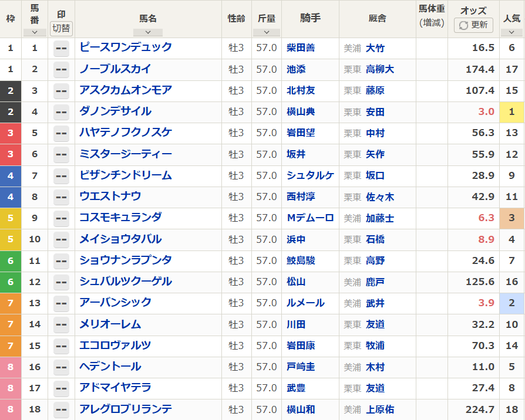Open horse page for メイショウタバル
Viewport: 525px width, 420px height.
pos(120,239)
